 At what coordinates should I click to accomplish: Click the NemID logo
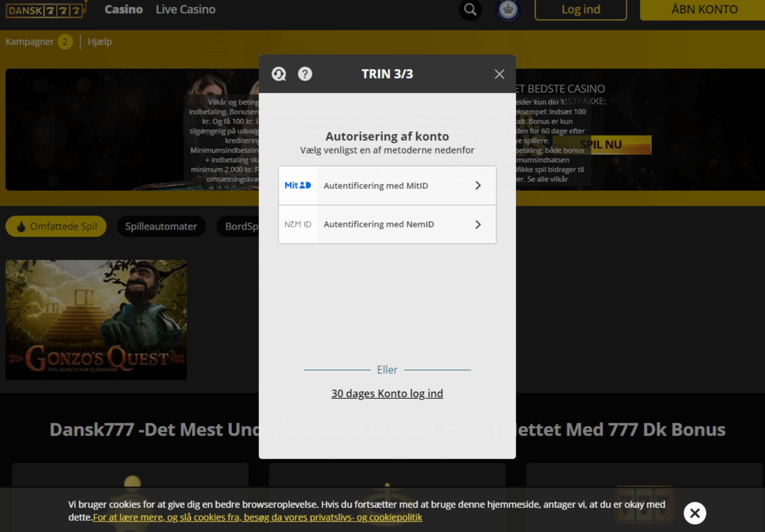pyautogui.click(x=298, y=224)
